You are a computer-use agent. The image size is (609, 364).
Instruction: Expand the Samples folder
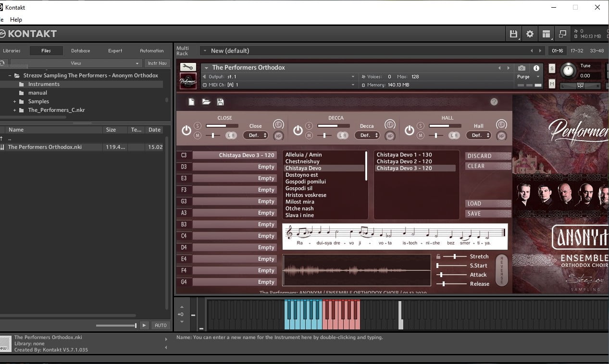pyautogui.click(x=14, y=101)
